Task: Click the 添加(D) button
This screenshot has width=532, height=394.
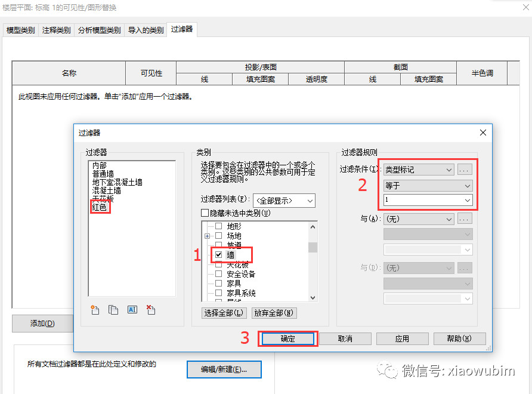Action: [42, 324]
